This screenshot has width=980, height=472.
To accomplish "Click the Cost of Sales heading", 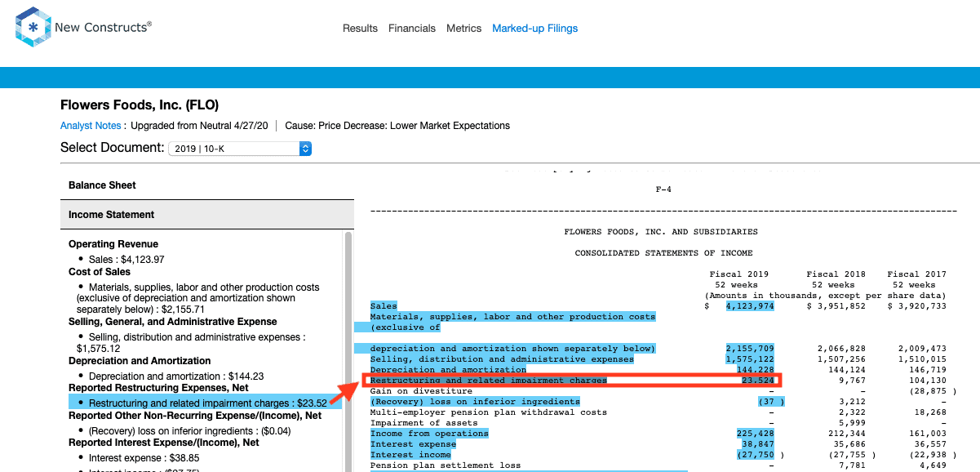I will pos(99,272).
